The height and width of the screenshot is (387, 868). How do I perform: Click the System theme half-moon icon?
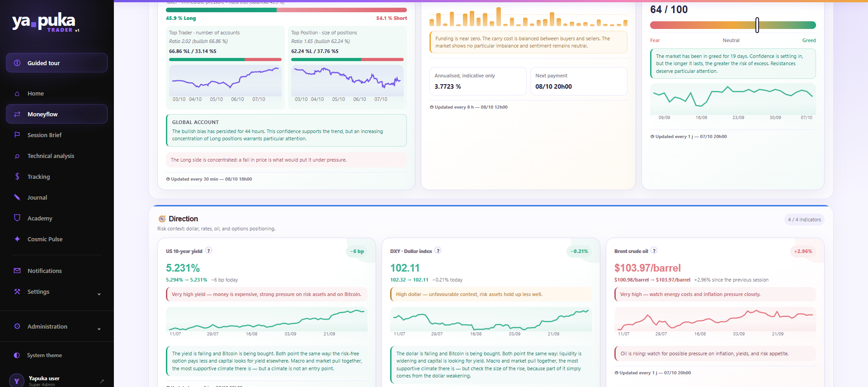coord(17,355)
